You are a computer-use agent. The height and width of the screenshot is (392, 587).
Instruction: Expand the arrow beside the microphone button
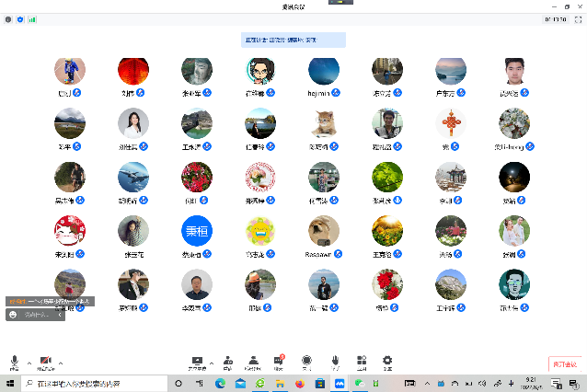pos(29,362)
